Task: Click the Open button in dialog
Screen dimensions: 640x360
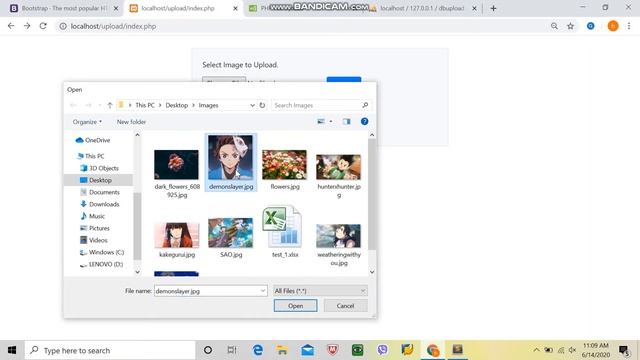Action: coord(296,306)
